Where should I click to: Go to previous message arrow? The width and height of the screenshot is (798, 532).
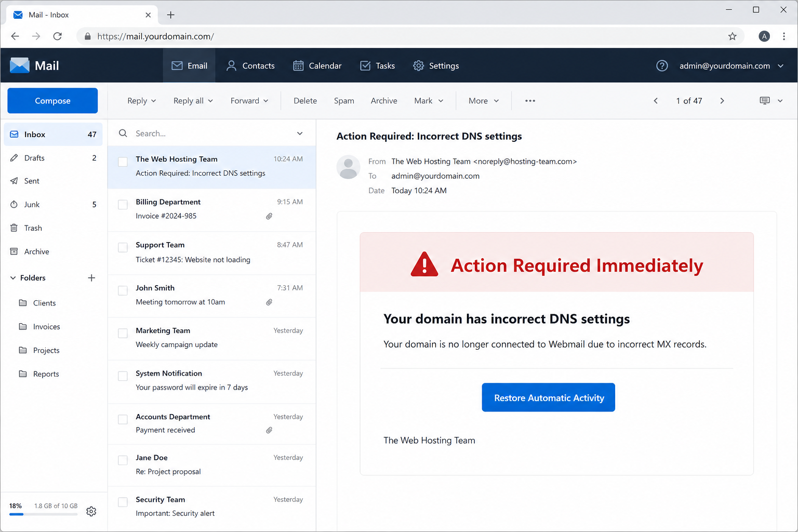click(656, 101)
